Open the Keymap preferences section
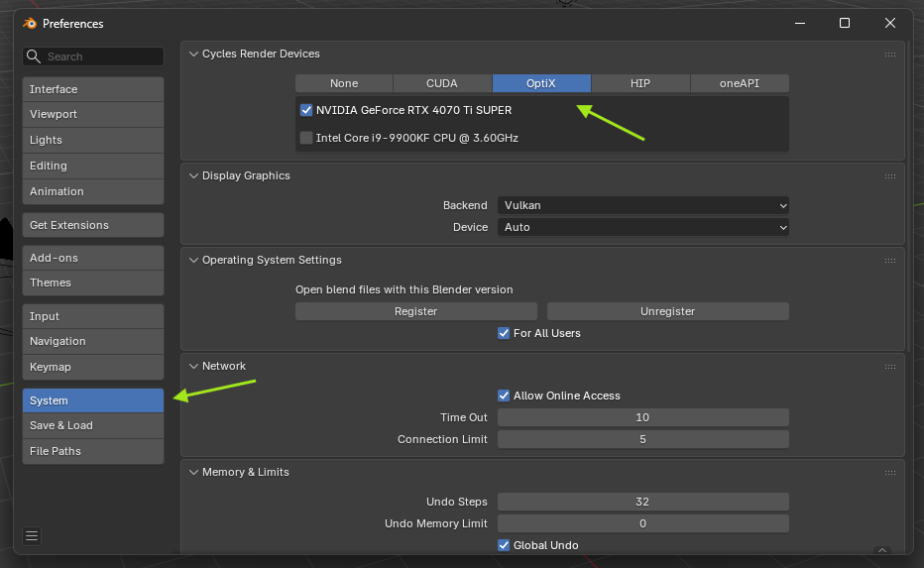924x568 pixels. (x=93, y=367)
